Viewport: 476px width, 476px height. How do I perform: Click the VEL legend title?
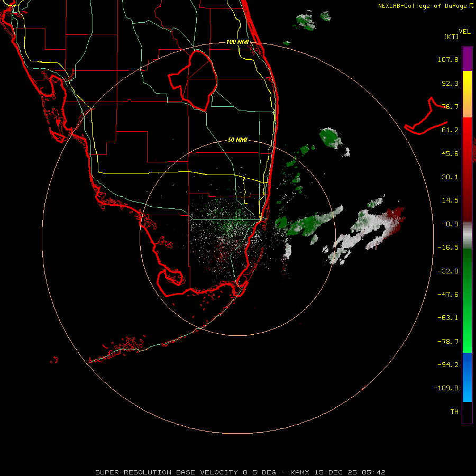[x=464, y=32]
